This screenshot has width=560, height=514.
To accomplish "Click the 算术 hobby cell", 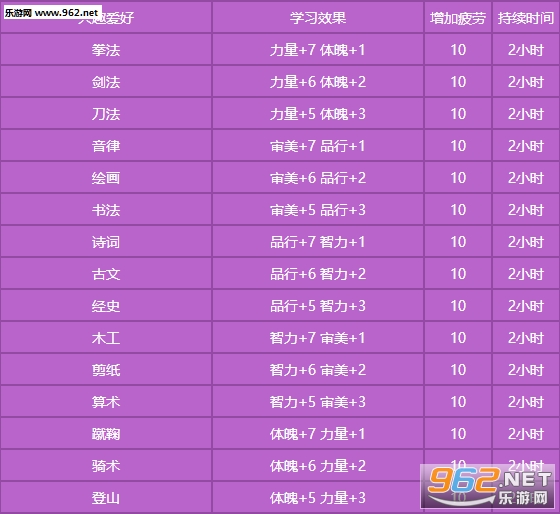I will pyautogui.click(x=106, y=401).
